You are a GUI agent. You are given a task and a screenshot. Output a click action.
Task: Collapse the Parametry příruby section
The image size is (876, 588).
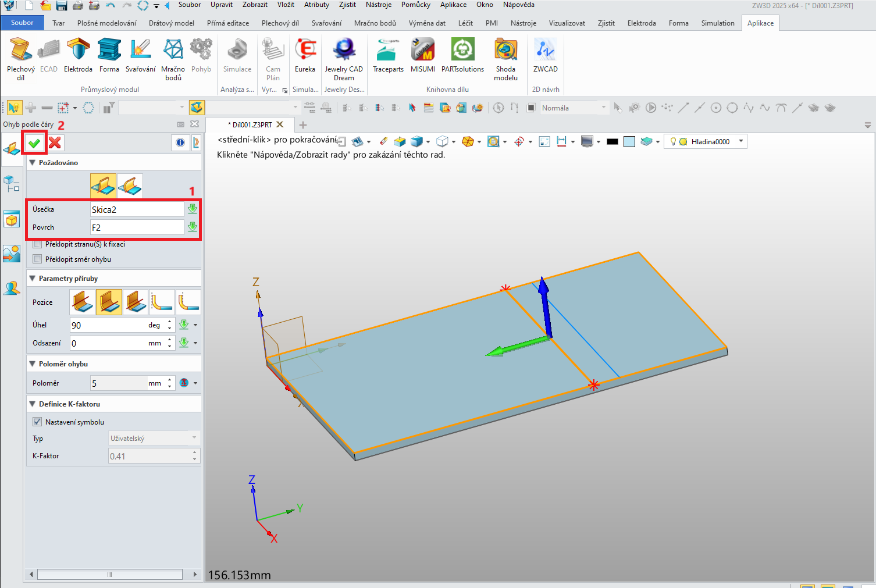(33, 279)
